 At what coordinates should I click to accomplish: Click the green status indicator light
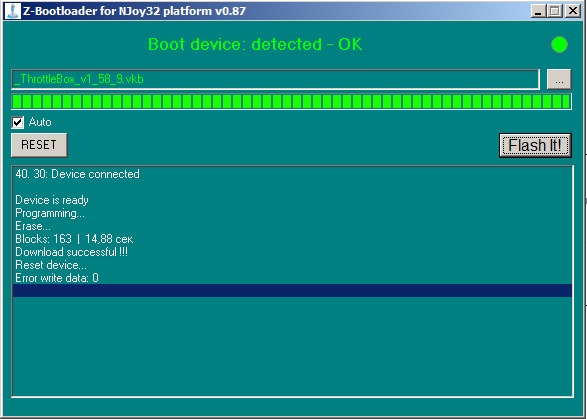coord(559,45)
